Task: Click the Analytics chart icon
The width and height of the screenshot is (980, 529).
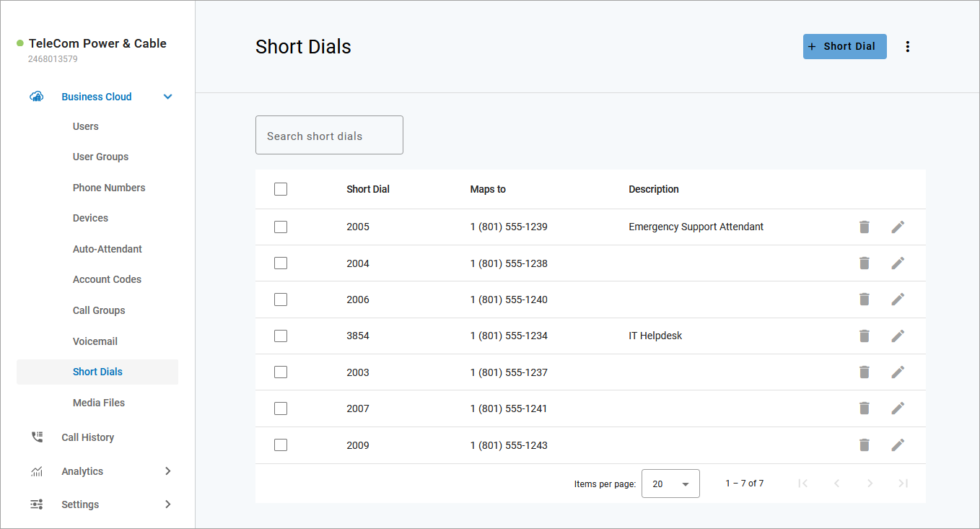Action: (x=37, y=471)
